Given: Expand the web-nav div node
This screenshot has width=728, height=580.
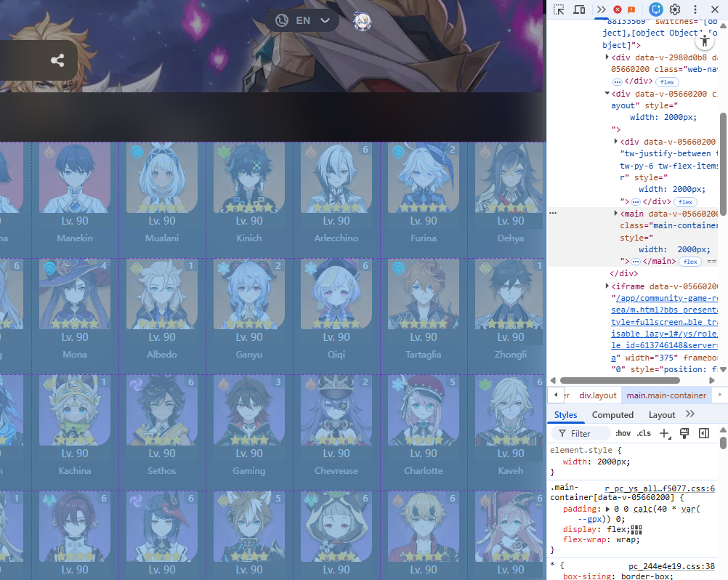Looking at the screenshot, I should (607, 57).
